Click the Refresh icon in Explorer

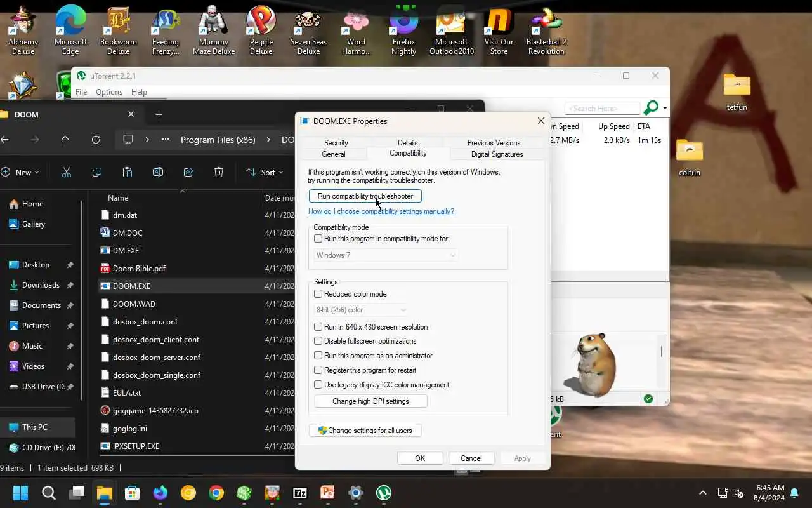(x=96, y=140)
